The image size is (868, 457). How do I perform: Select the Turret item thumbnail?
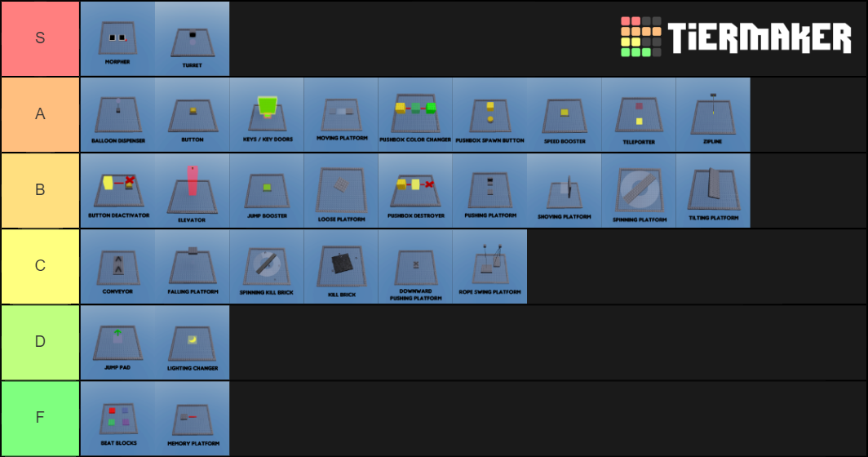pos(192,39)
